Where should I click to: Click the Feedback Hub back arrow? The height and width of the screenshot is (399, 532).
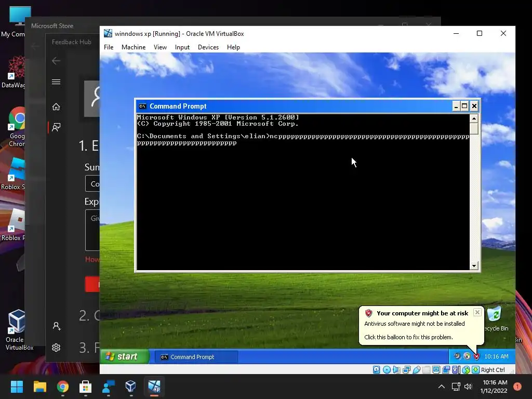(x=56, y=61)
